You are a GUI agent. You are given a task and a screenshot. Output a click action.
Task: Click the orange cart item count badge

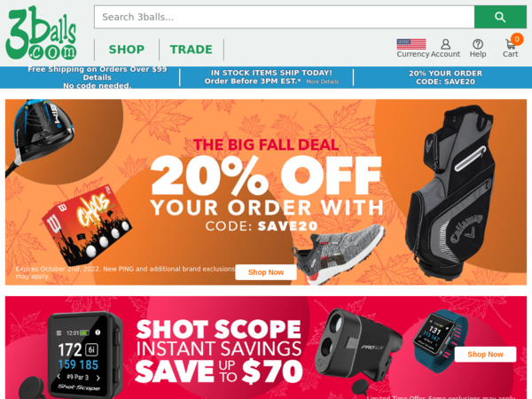pyautogui.click(x=517, y=39)
